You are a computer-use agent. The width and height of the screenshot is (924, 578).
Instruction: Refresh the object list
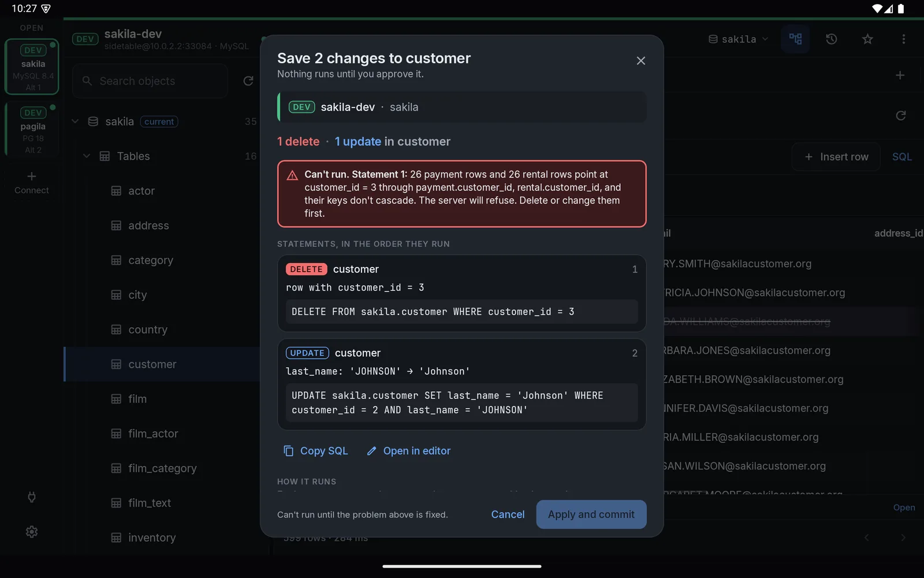[x=248, y=81]
